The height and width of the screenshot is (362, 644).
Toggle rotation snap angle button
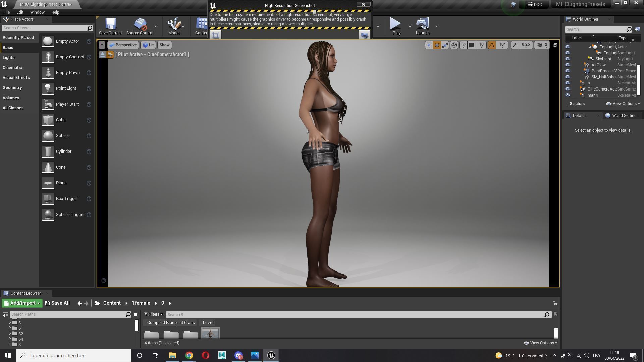492,45
